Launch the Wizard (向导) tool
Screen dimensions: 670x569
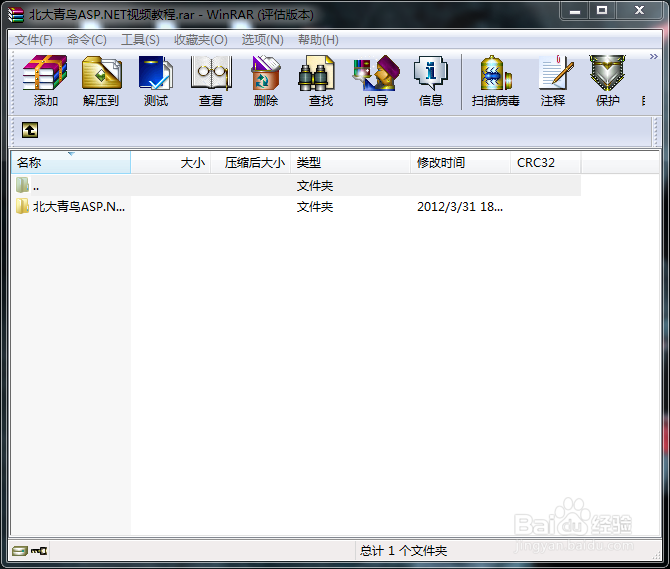(376, 81)
